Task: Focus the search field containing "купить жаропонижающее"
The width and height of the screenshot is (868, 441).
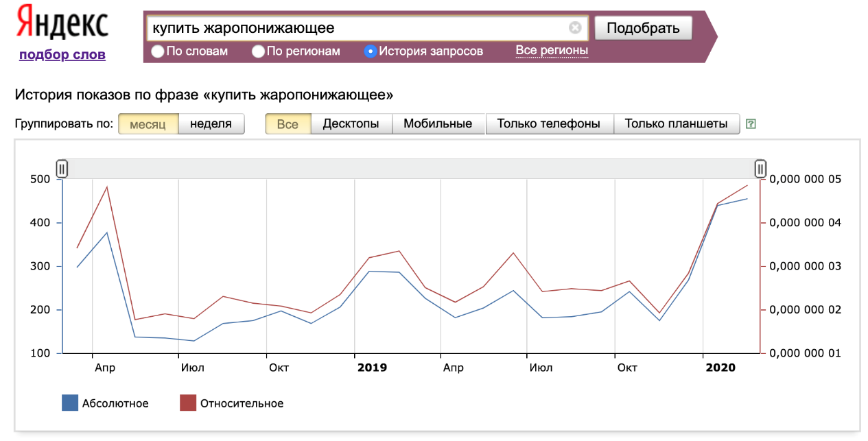Action: 367,28
